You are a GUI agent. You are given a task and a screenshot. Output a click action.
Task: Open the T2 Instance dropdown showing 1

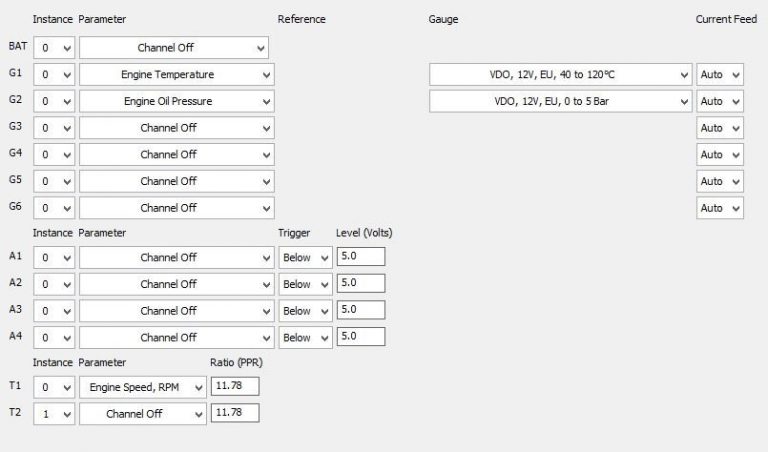[x=54, y=414]
